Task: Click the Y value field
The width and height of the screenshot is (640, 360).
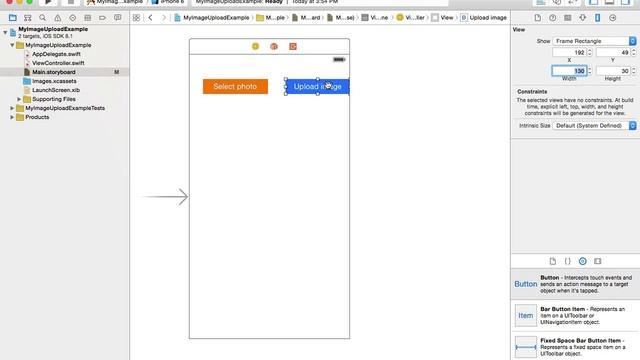Action: pyautogui.click(x=613, y=52)
